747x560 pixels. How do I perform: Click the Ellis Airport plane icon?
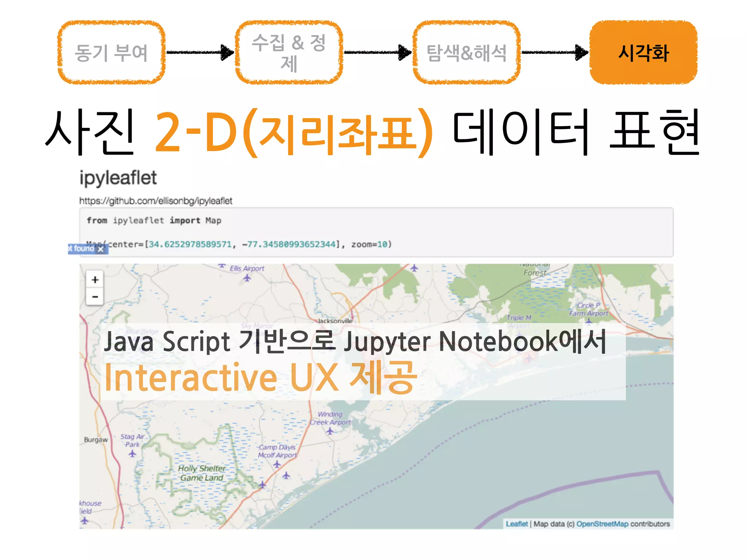point(247,278)
